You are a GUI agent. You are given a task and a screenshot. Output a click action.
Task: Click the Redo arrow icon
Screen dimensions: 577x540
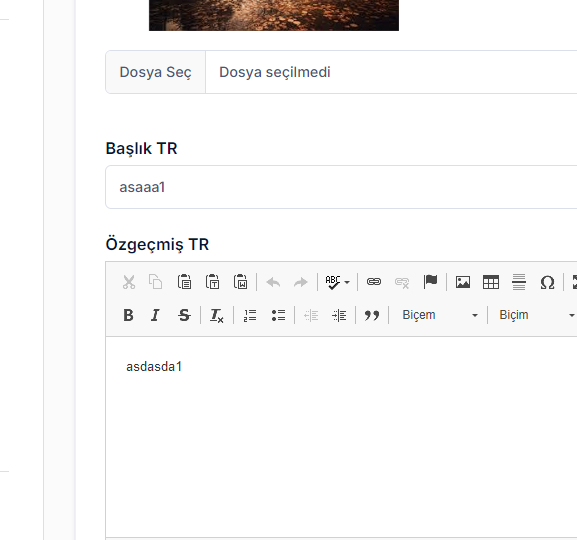click(x=301, y=282)
